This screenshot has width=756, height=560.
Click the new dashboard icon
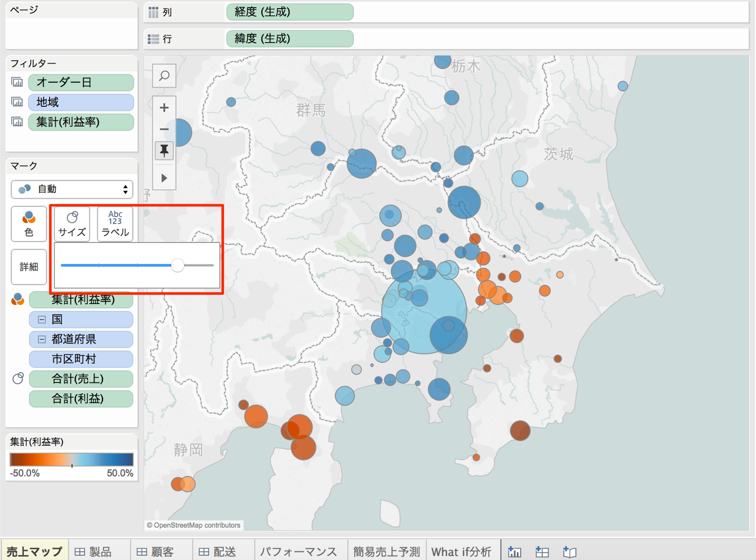tap(542, 551)
